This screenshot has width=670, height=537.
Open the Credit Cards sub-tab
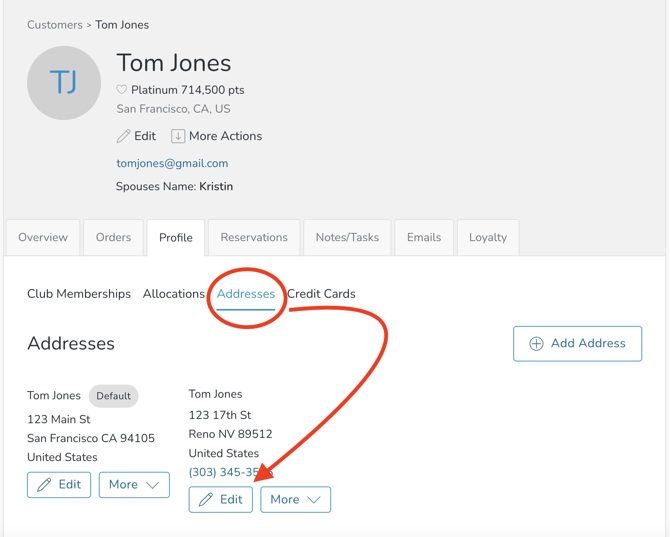tap(322, 294)
